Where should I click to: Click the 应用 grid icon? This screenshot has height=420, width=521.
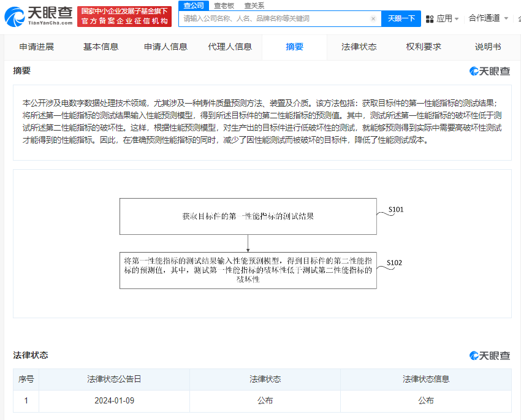(429, 18)
